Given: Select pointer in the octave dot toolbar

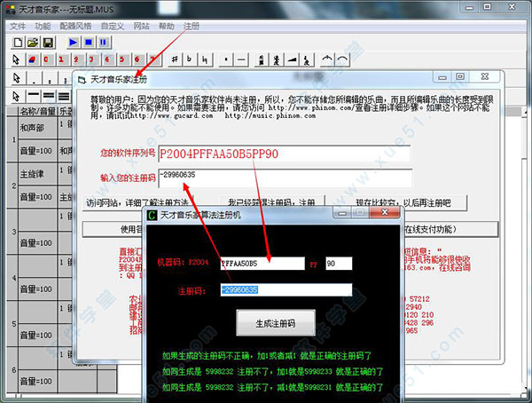Looking at the screenshot, I should point(16,78).
